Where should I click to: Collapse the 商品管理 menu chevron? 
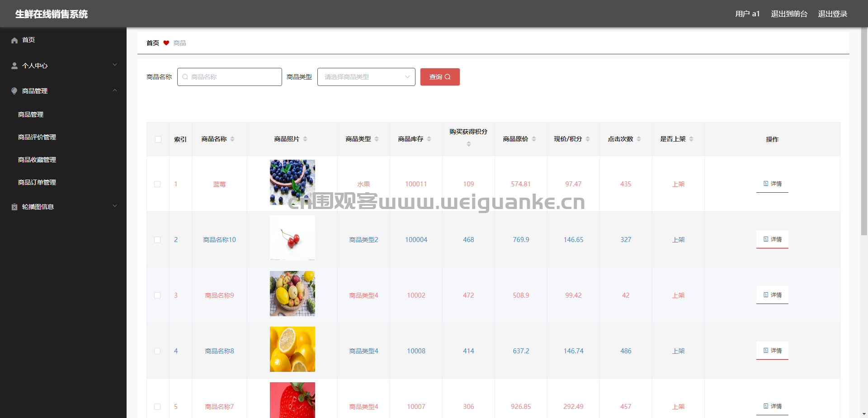click(x=115, y=90)
